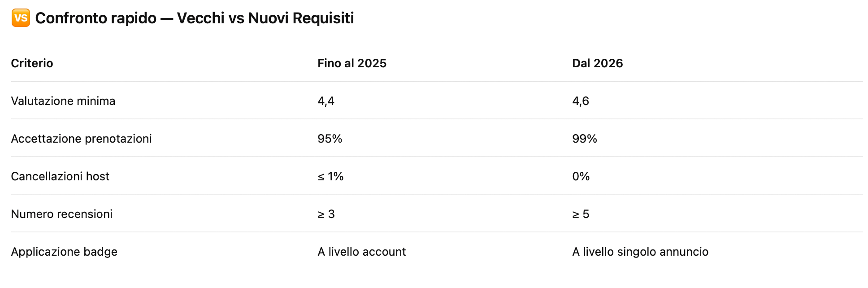The width and height of the screenshot is (868, 288).
Task: Click the 'Fino al 2025' column header
Action: (x=352, y=63)
